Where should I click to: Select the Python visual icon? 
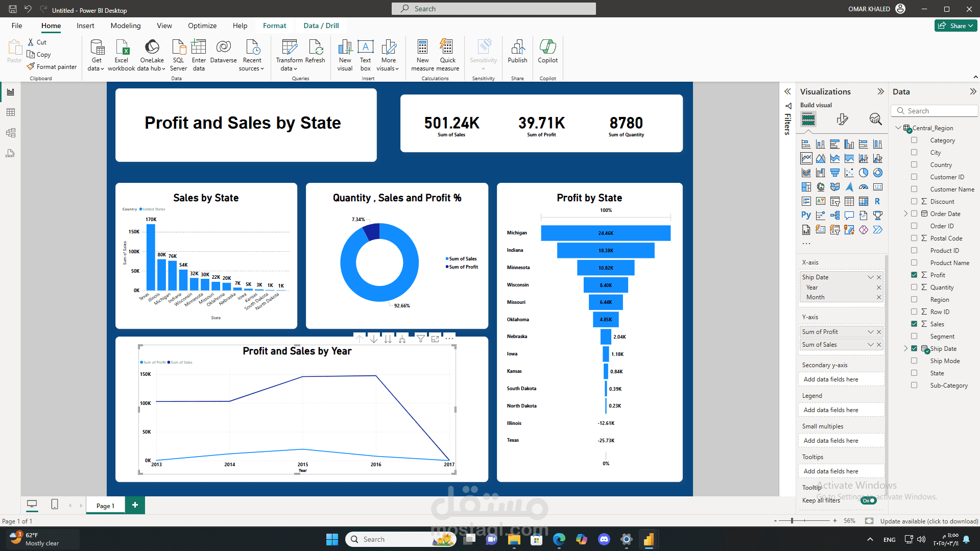(806, 215)
